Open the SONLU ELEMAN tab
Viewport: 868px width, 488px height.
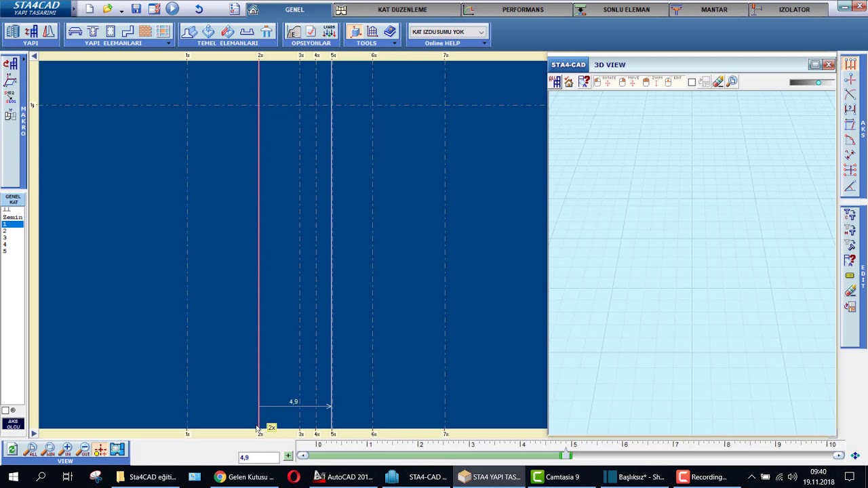point(626,9)
